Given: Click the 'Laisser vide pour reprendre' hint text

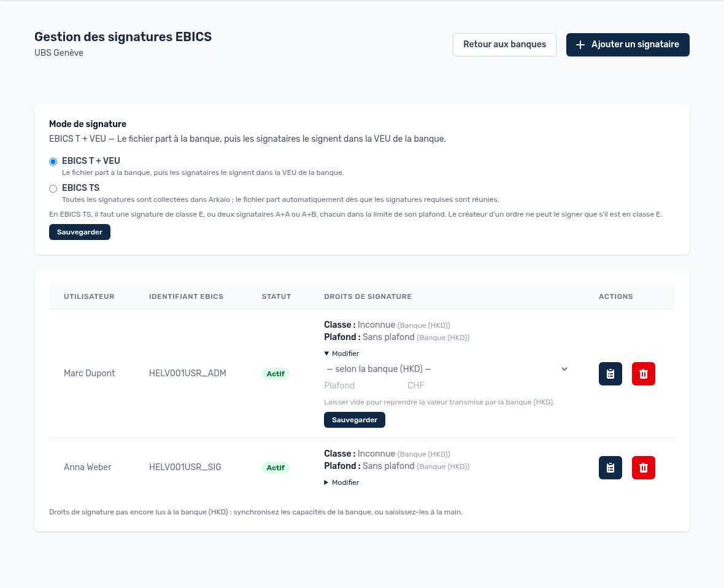Looking at the screenshot, I should click(439, 402).
